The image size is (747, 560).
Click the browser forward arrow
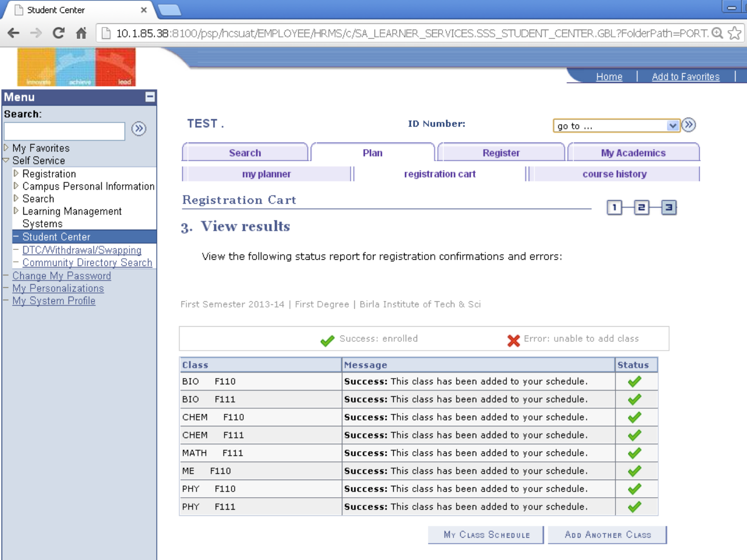[36, 33]
